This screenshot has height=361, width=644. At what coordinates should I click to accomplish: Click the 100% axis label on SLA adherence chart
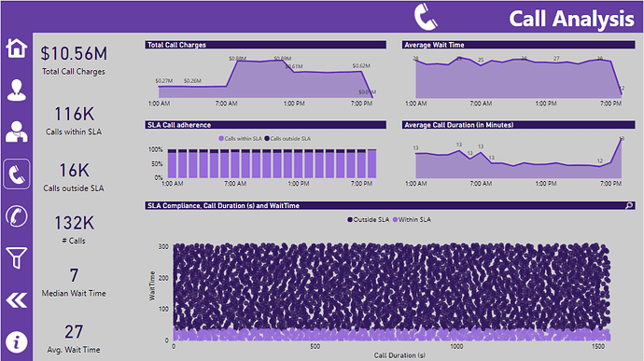pos(155,149)
